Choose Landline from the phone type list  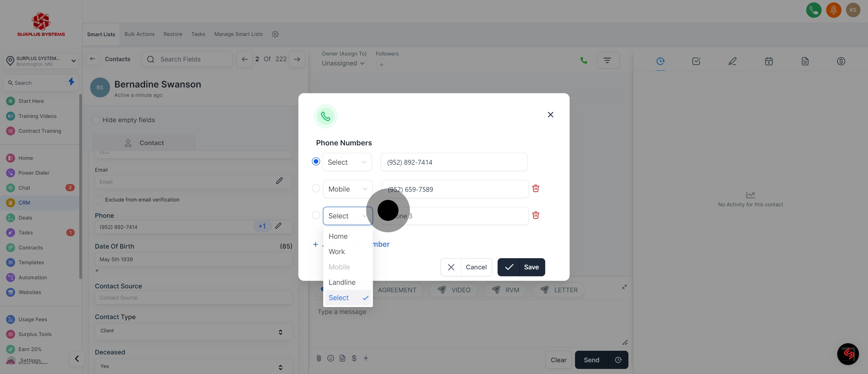[x=342, y=282]
